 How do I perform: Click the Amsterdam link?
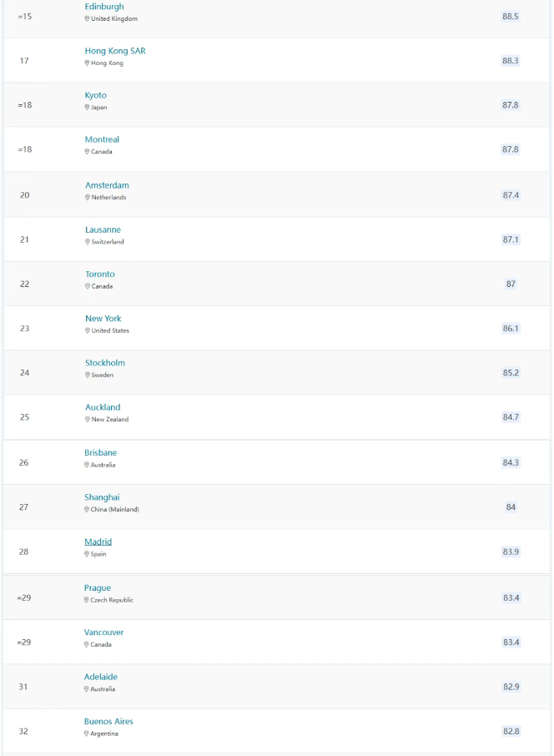107,185
